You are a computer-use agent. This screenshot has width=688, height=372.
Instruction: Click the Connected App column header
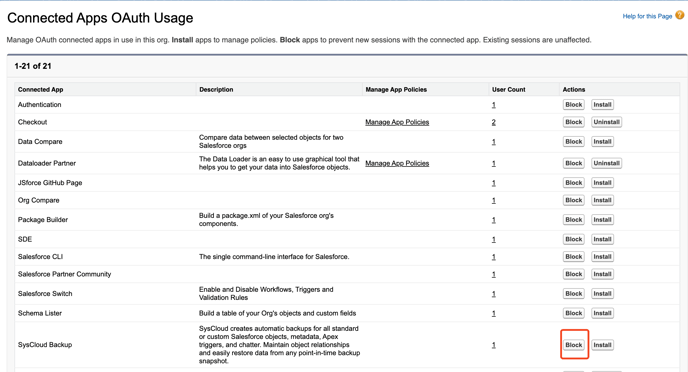40,89
